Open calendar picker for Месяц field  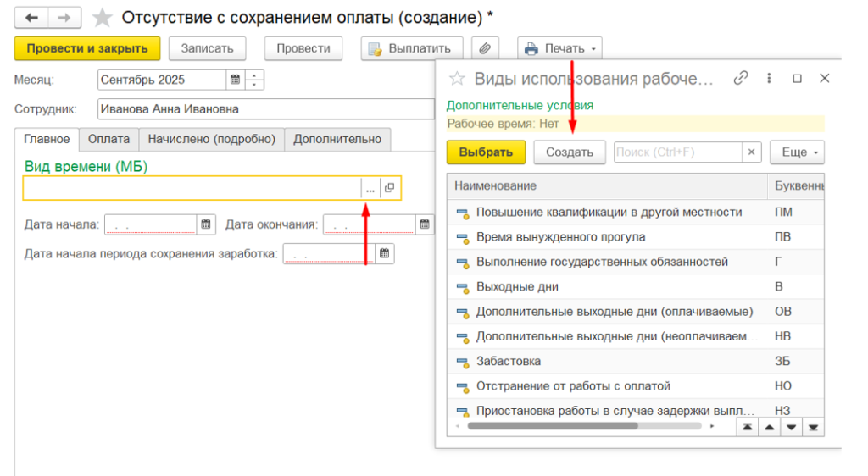[234, 80]
